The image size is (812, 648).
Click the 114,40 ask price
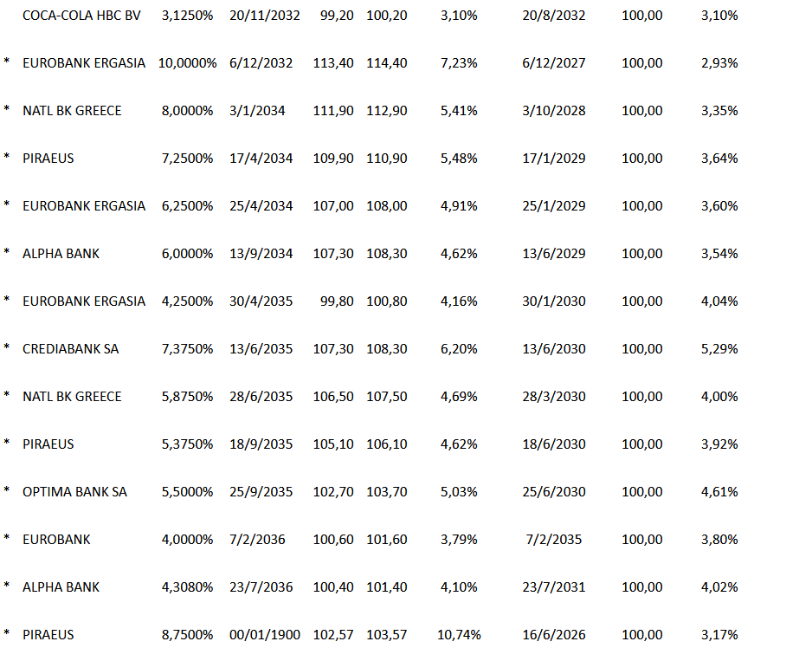tap(386, 63)
